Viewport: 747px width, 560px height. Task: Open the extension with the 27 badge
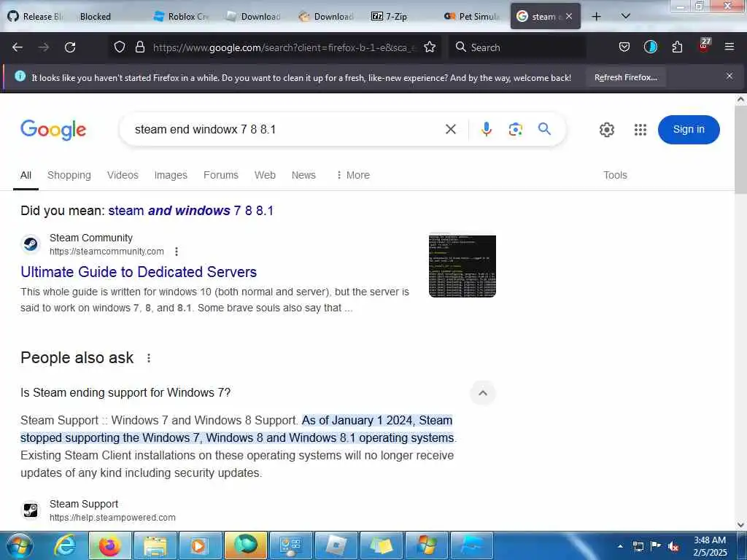pos(704,46)
